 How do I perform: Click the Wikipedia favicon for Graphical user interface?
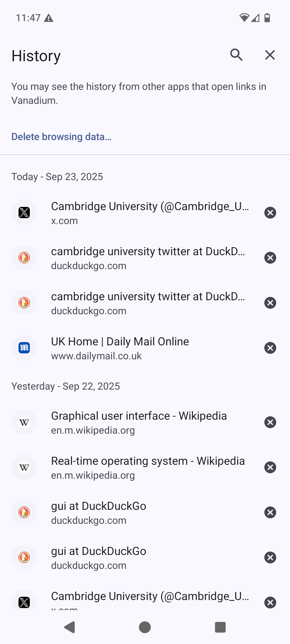[24, 422]
